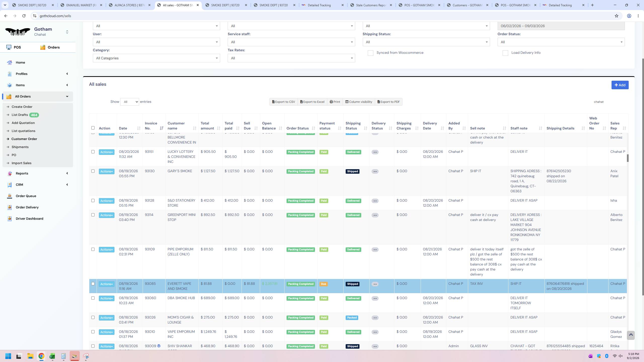Click the Driver Dashboard icon
Screen dimensions: 644x362
[x=10, y=219]
